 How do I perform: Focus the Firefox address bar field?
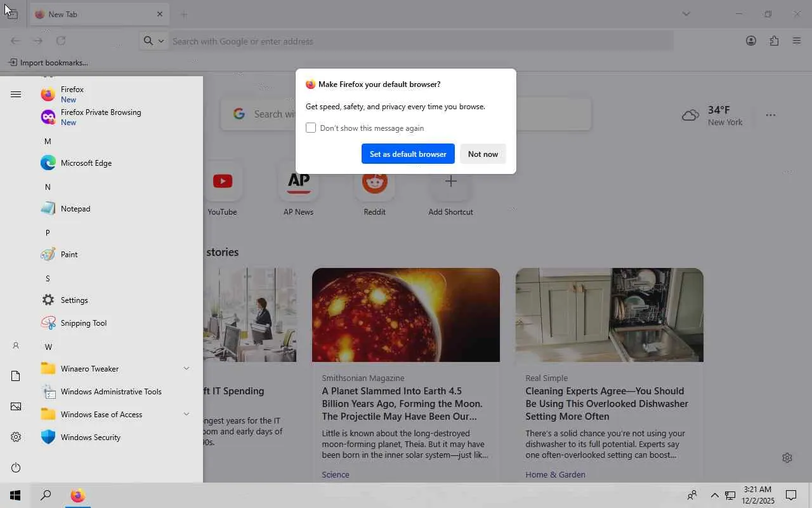[421, 41]
